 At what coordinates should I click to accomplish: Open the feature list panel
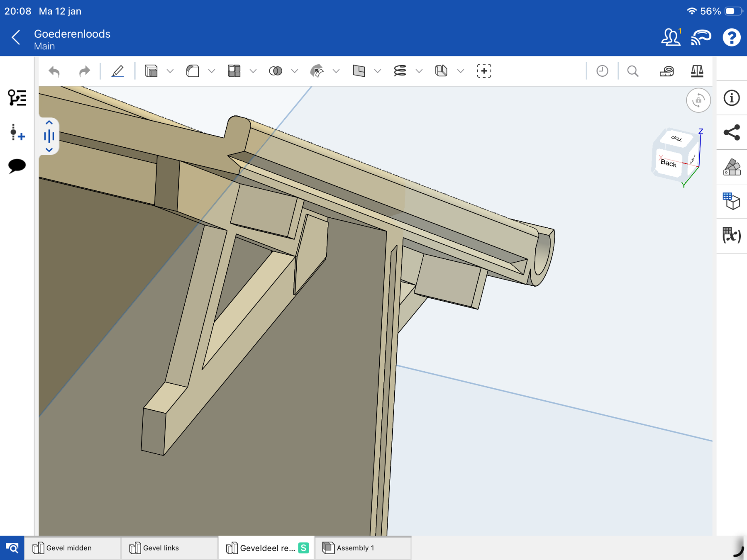pos(17,98)
